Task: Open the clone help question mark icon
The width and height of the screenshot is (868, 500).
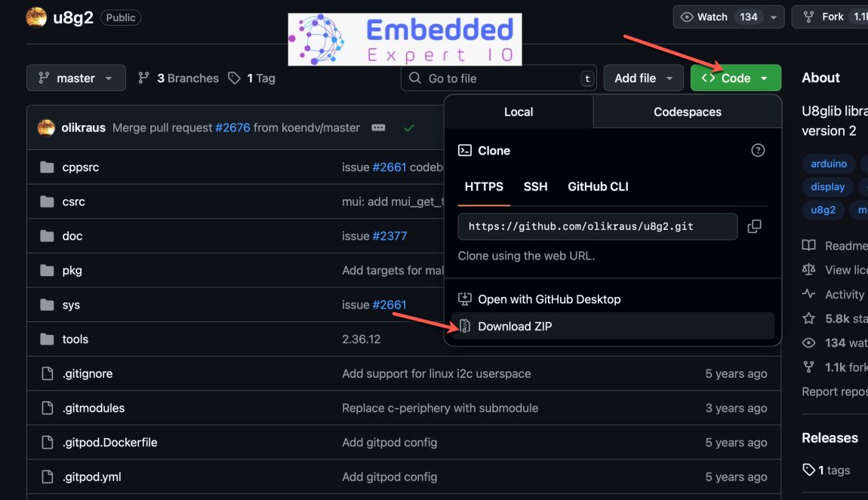Action: pyautogui.click(x=758, y=150)
